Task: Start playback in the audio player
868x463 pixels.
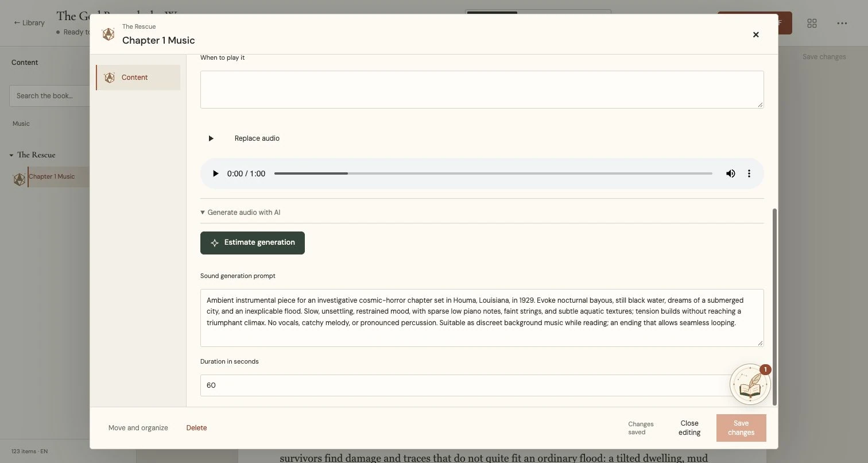Action: pyautogui.click(x=215, y=173)
